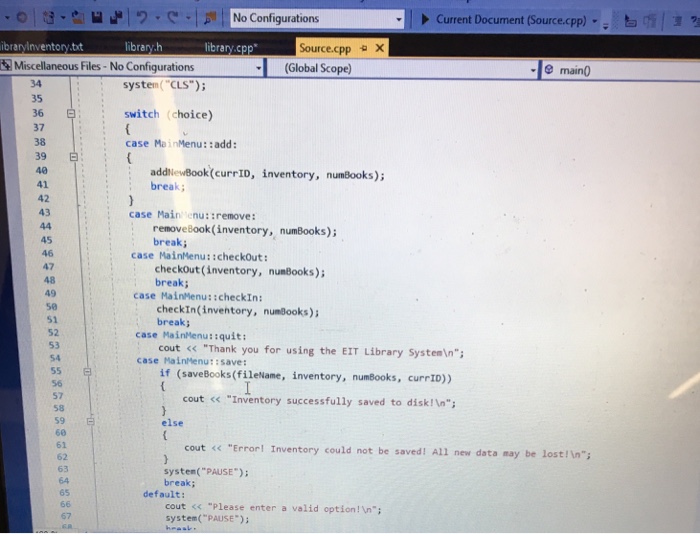Click 'case MainMenu::remove:' line
Screen dimensions: 700x534
click(192, 215)
